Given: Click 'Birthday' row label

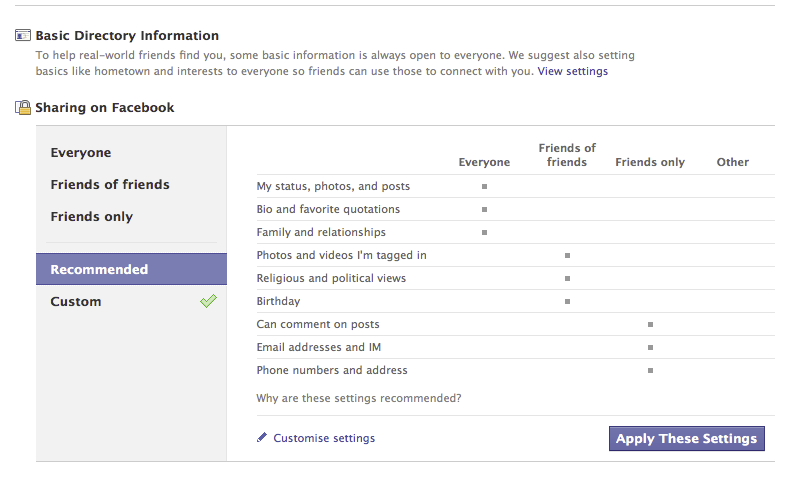Looking at the screenshot, I should click(x=278, y=301).
